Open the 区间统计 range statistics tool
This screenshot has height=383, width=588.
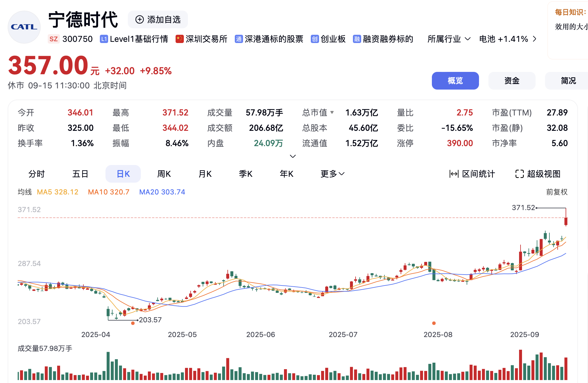tap(472, 174)
